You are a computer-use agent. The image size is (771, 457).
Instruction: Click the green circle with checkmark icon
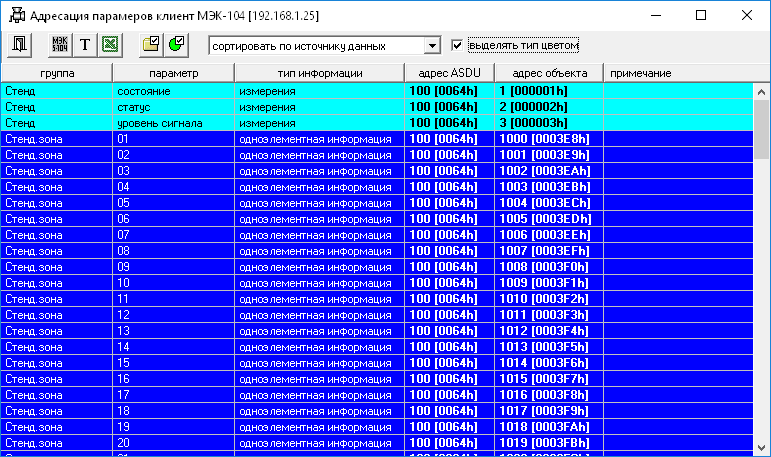pyautogui.click(x=175, y=45)
